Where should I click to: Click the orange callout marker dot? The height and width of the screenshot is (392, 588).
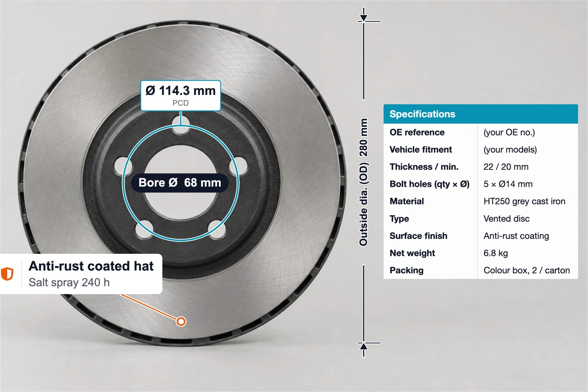tap(181, 321)
